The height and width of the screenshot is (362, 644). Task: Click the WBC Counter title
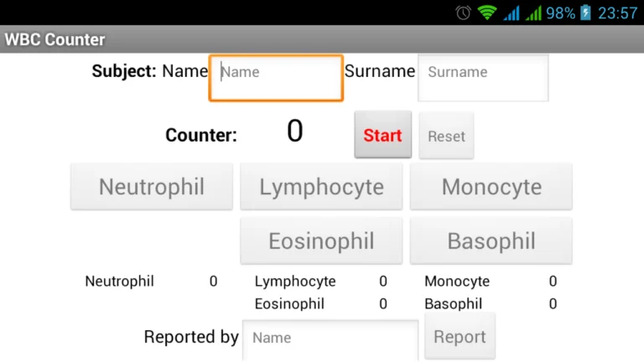pyautogui.click(x=55, y=39)
